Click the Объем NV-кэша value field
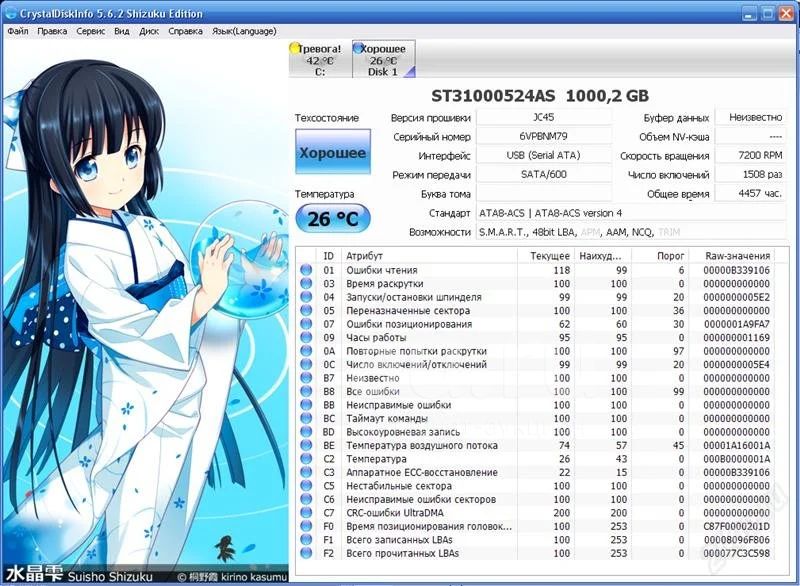This screenshot has width=800, height=586. (x=751, y=136)
